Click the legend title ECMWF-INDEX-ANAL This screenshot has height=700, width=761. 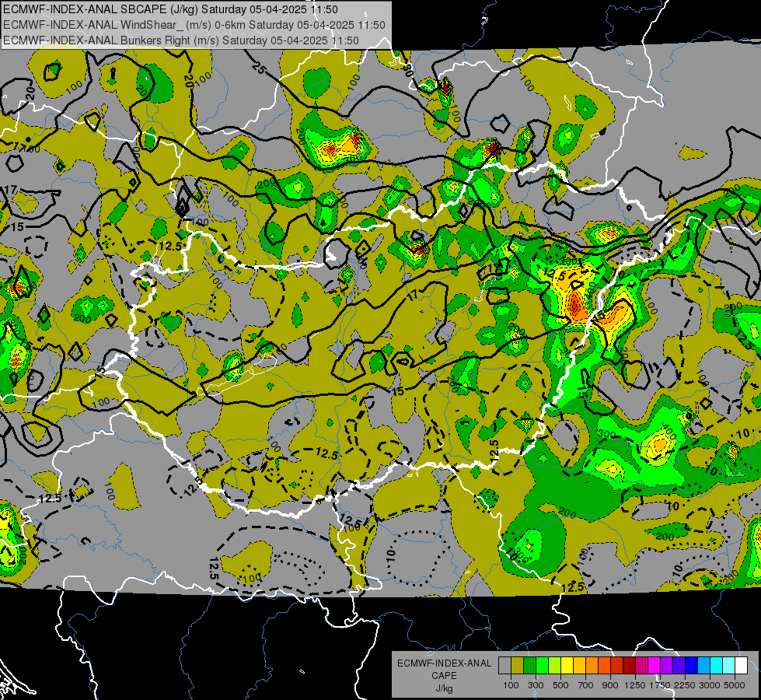pos(445,663)
